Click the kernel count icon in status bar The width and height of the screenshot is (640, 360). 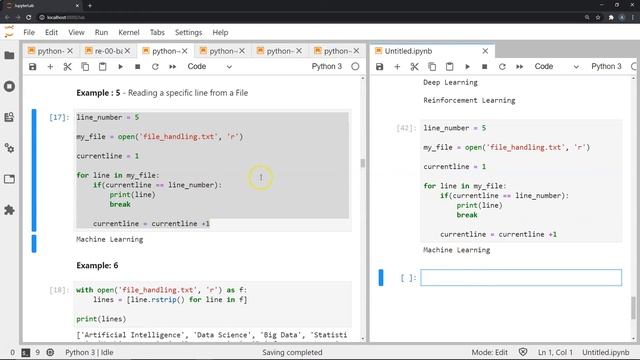(x=50, y=352)
